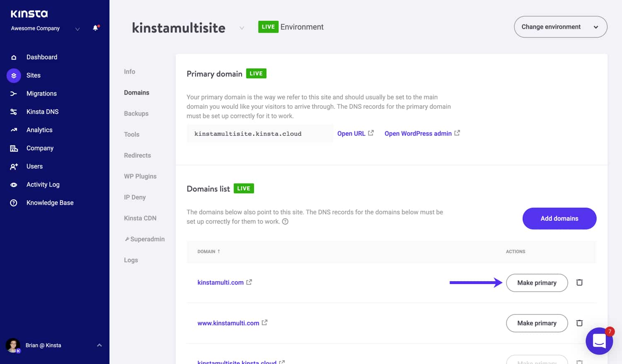Click the Users add-person icon
This screenshot has width=622, height=364.
coord(14,166)
